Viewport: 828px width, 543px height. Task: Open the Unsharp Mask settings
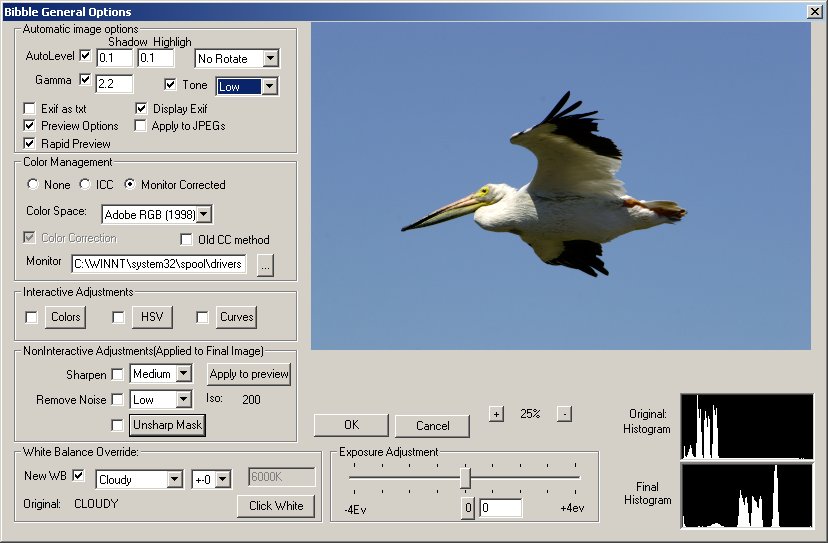tap(167, 425)
